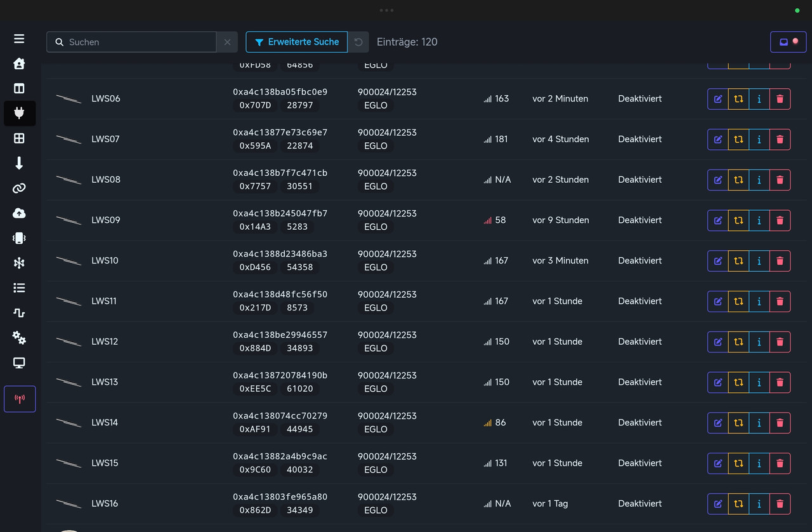Screen dimensions: 812x532
Task: Click the 54358 badge of LWS10
Action: [300, 267]
